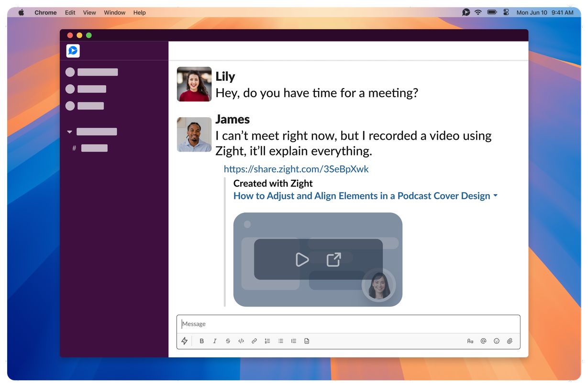This screenshot has width=588, height=387.
Task: Apply inline code formatting
Action: pyautogui.click(x=241, y=341)
